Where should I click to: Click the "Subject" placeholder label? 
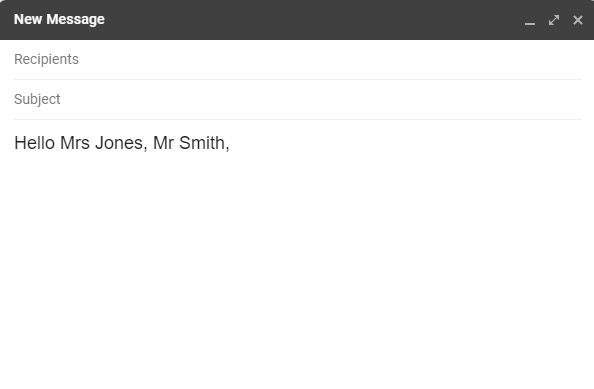[x=37, y=100]
